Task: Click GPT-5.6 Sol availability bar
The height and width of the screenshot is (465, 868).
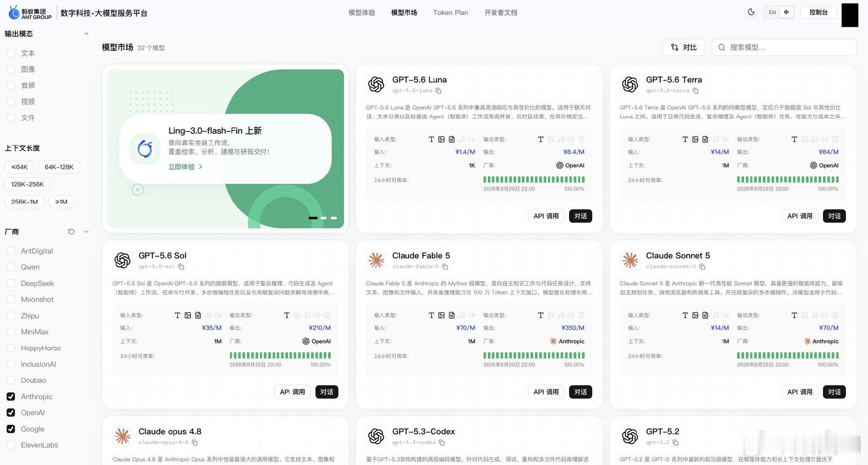Action: point(280,355)
